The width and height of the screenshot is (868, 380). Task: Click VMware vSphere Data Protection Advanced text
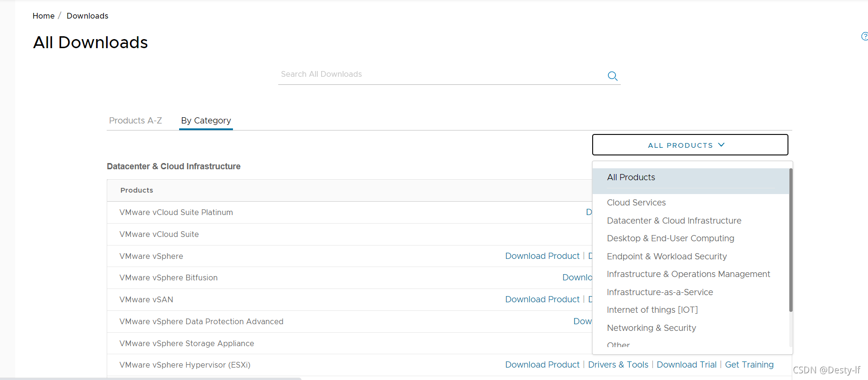[x=201, y=322]
